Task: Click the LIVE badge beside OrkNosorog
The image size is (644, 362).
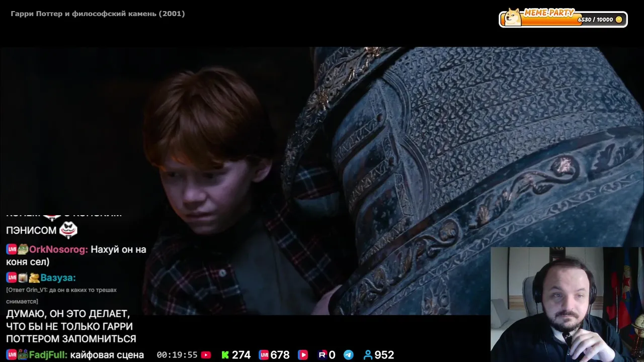Action: pos(12,249)
